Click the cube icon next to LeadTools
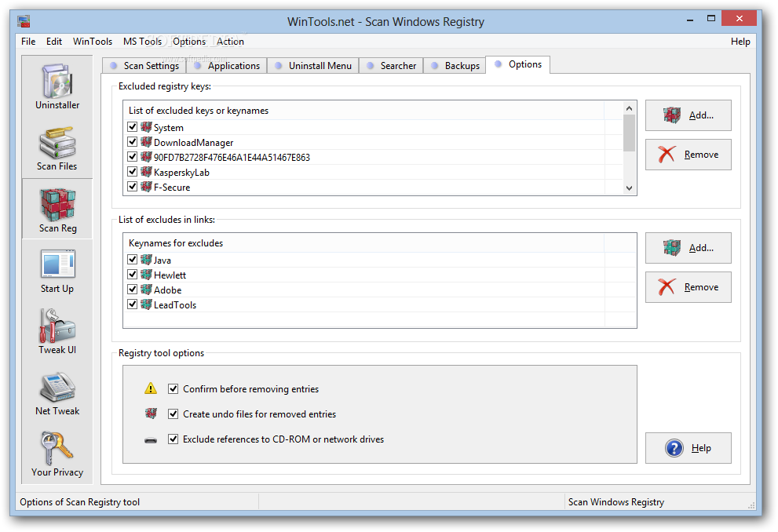 click(x=146, y=304)
